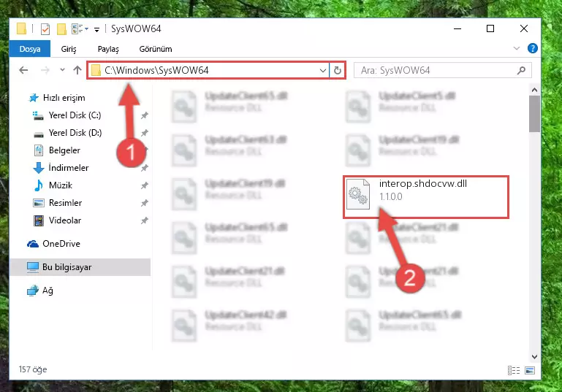
Task: Minimize the SysWOW64 window
Action: click(x=457, y=28)
